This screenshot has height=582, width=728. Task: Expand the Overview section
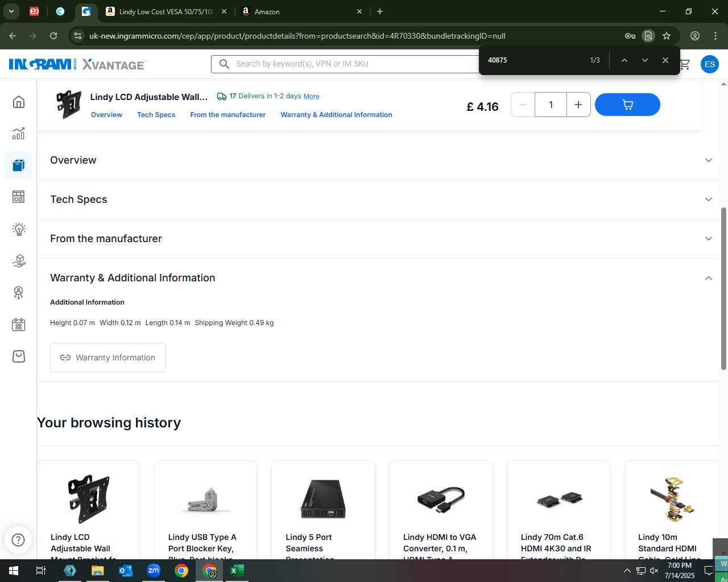coord(378,160)
